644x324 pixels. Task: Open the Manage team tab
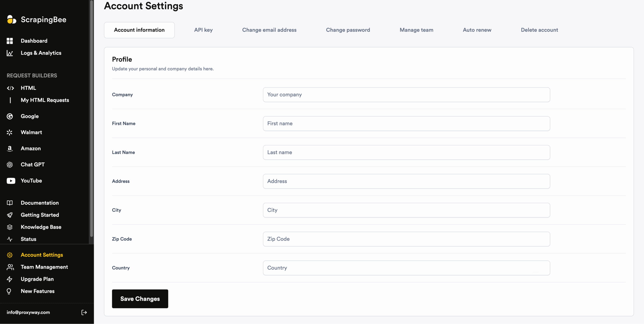416,30
